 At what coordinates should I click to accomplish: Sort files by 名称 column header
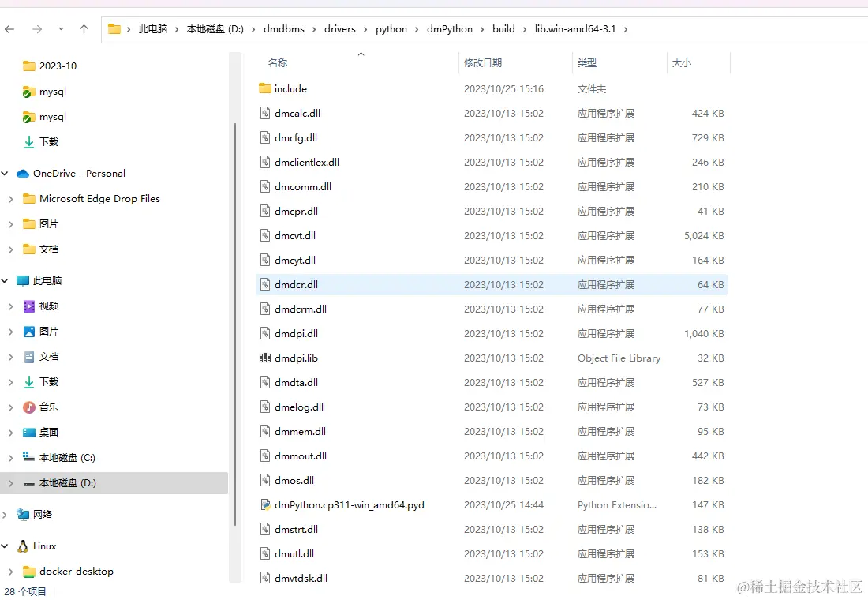pyautogui.click(x=278, y=63)
